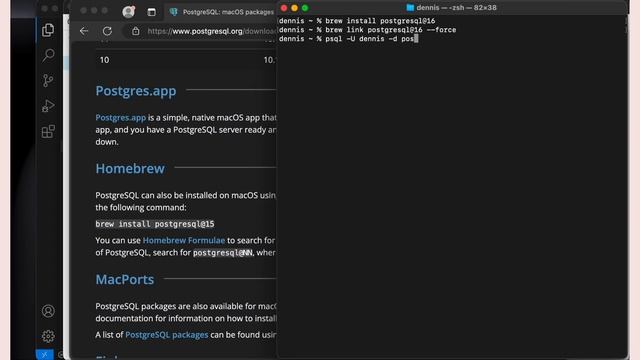Zoom the Terminal window
This screenshot has height=360, width=640.
[x=305, y=8]
